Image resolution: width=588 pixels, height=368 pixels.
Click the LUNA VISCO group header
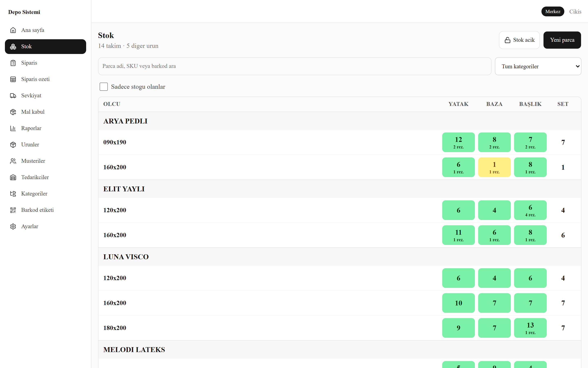tap(340, 257)
